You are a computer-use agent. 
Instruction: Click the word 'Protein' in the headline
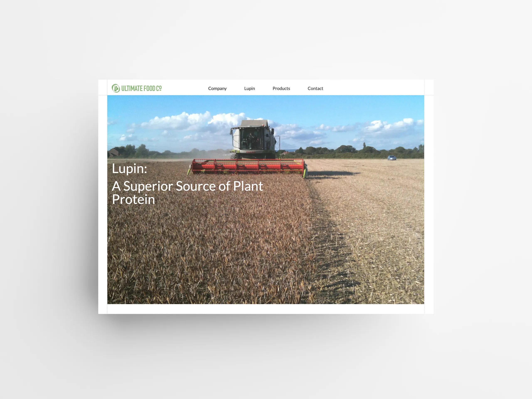[133, 200]
